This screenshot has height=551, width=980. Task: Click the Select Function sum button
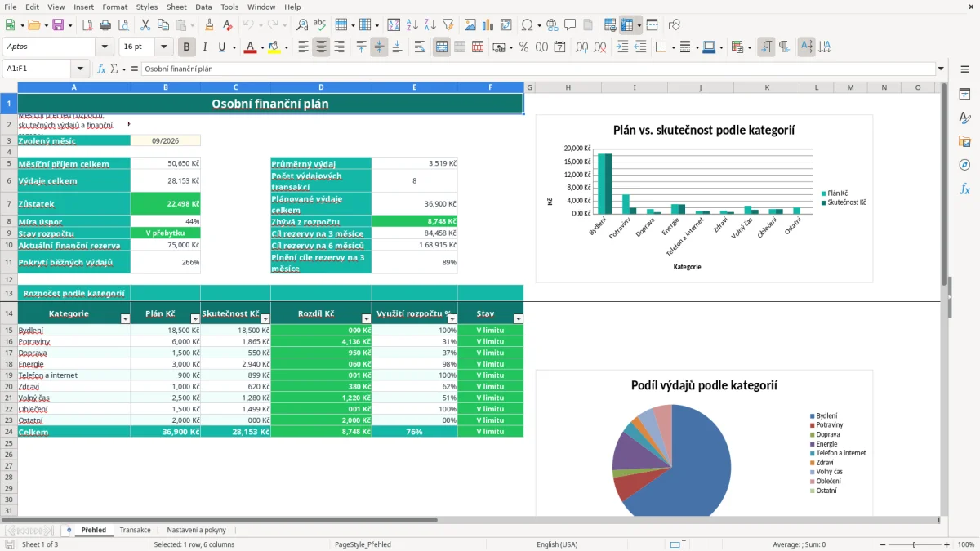(114, 69)
